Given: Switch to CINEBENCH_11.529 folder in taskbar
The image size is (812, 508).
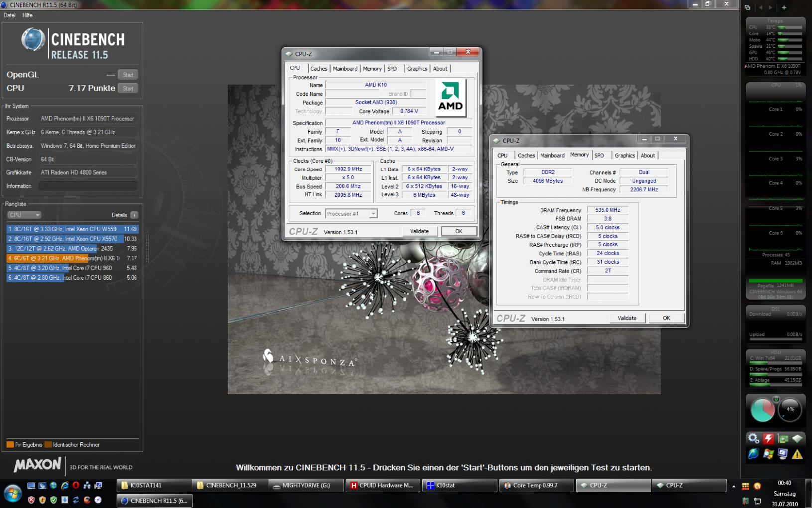Looking at the screenshot, I should pyautogui.click(x=230, y=485).
